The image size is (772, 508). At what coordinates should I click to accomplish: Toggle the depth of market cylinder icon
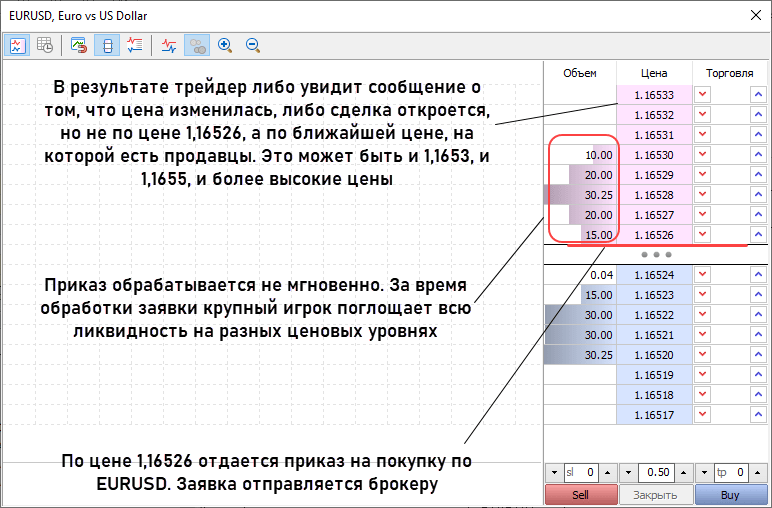point(107,45)
